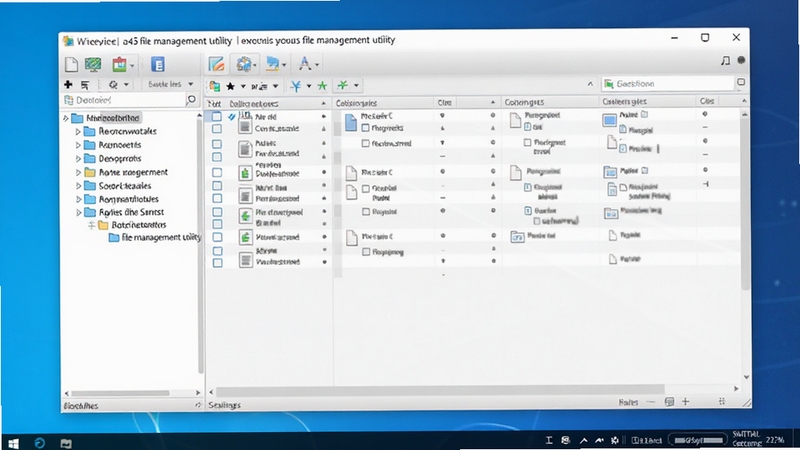The image size is (800, 450).
Task: Show hidden icons via the tray chevron
Action: [x=584, y=440]
